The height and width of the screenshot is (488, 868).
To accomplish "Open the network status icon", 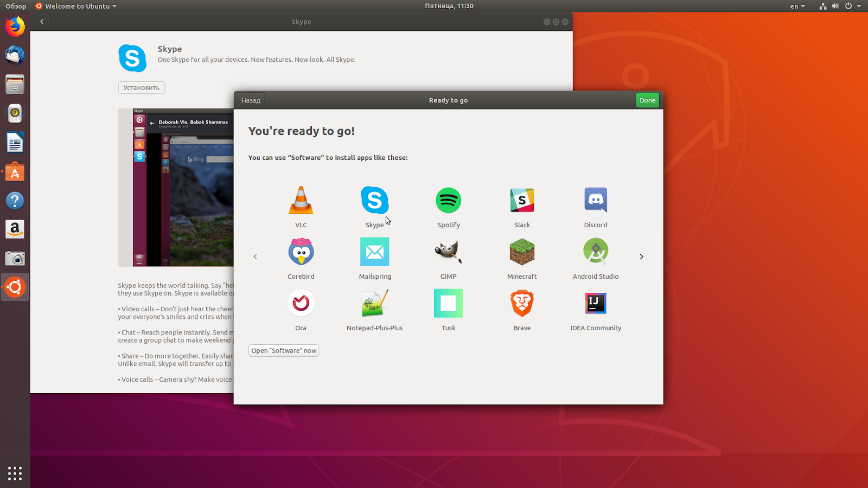I will coord(823,6).
